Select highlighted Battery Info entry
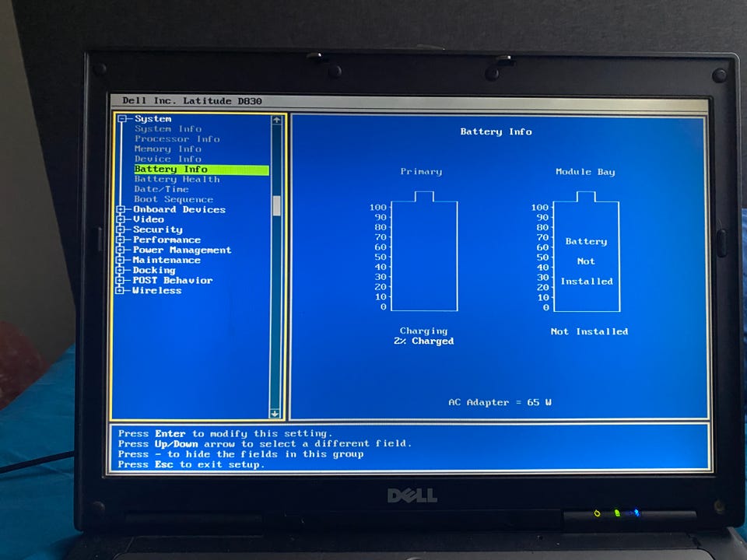Screen dimensions: 747x560 click(x=202, y=170)
